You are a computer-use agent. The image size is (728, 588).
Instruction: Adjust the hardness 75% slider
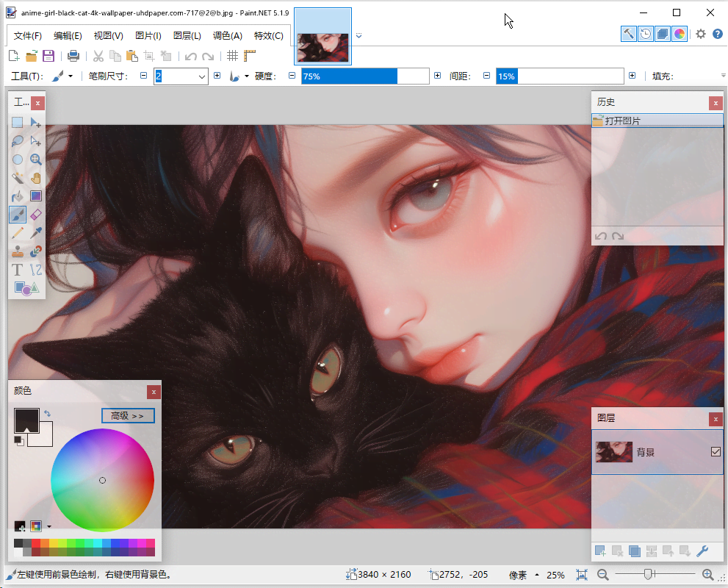pyautogui.click(x=365, y=76)
